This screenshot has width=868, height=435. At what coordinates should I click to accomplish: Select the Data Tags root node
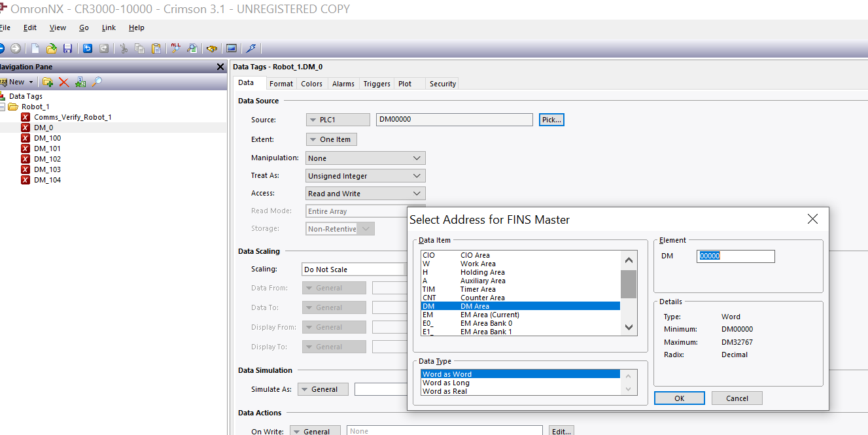[x=26, y=96]
